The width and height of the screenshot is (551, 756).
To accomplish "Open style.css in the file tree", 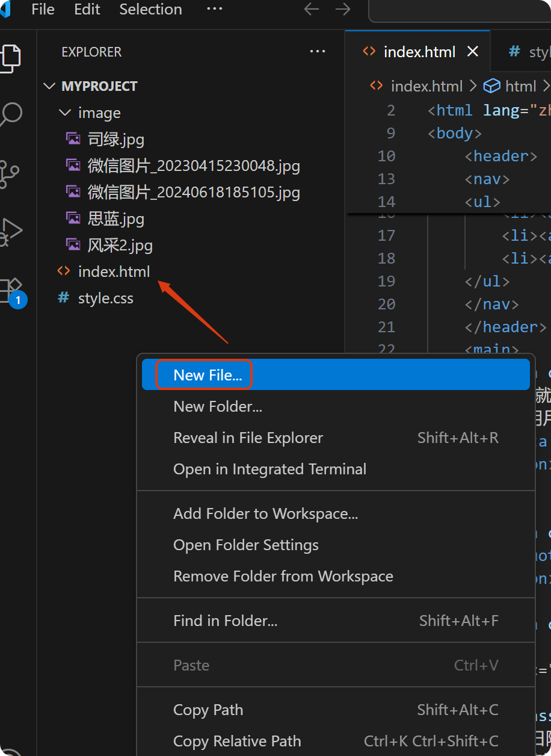I will [x=105, y=298].
